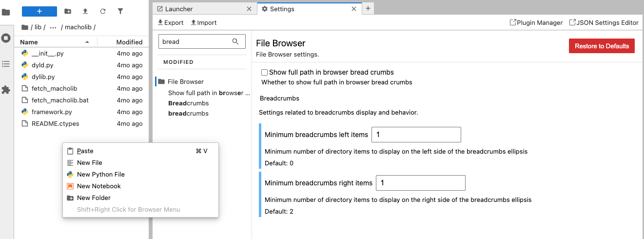Click the orange notebook icon in context menu
The width and height of the screenshot is (644, 239).
pyautogui.click(x=70, y=186)
